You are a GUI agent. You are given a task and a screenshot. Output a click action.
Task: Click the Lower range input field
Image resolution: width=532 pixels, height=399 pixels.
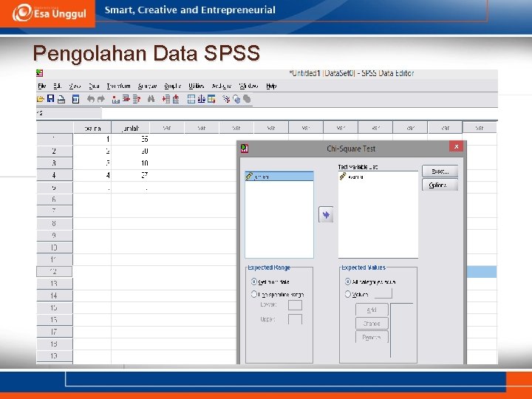295,304
